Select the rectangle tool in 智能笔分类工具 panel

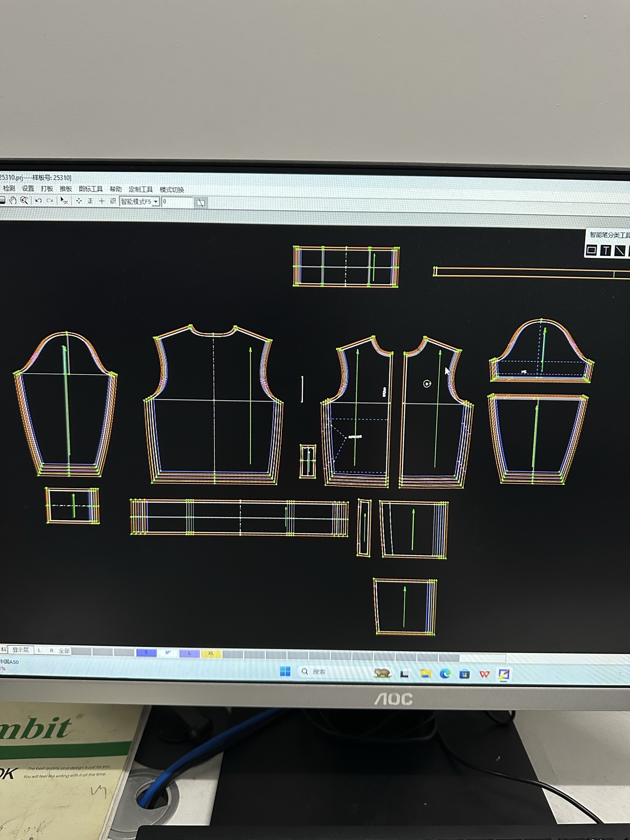591,250
